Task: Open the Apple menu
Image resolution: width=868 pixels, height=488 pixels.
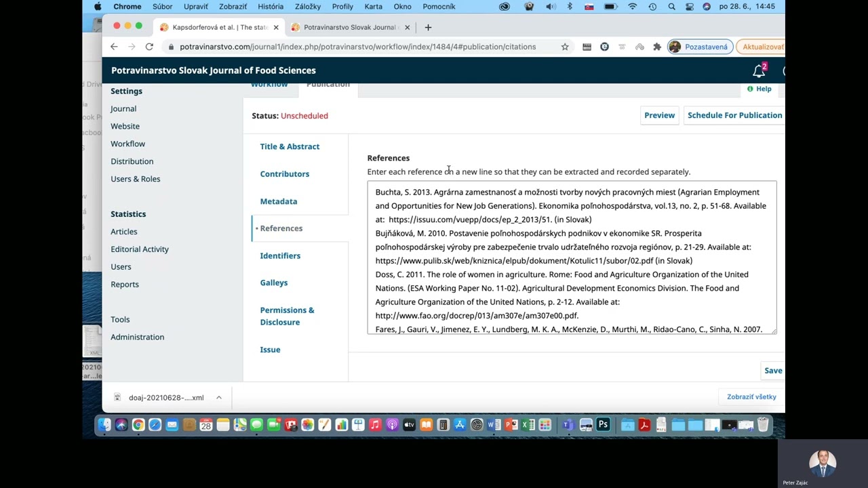Action: tap(98, 7)
